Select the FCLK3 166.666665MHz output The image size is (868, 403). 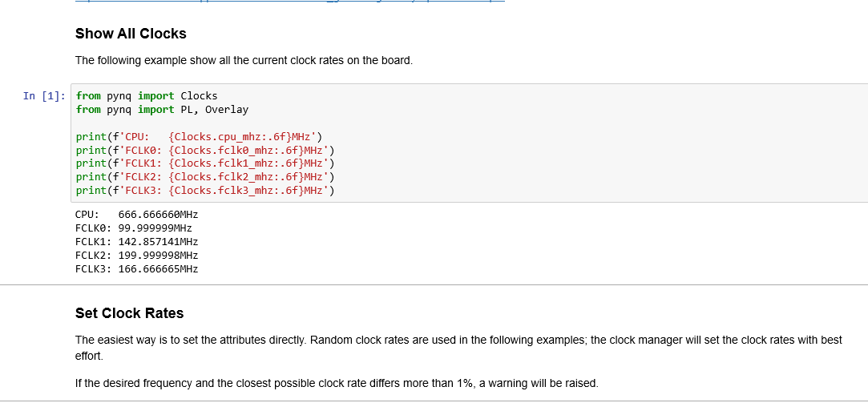click(x=137, y=269)
